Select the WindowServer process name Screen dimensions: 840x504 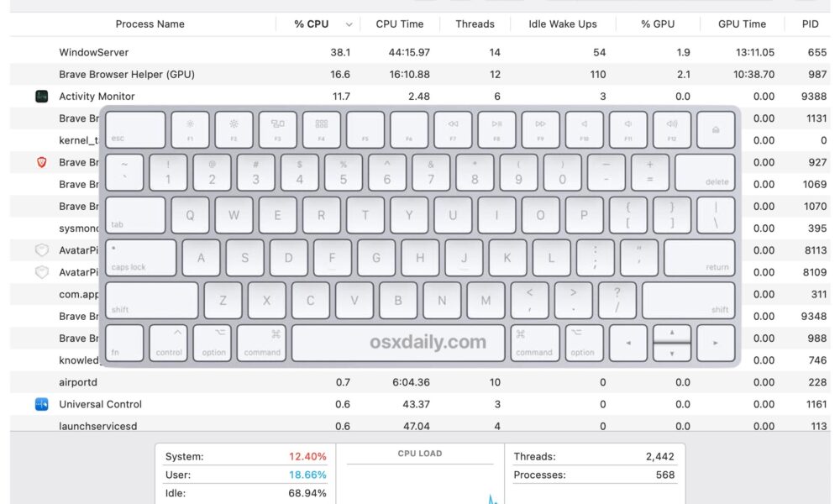click(94, 52)
